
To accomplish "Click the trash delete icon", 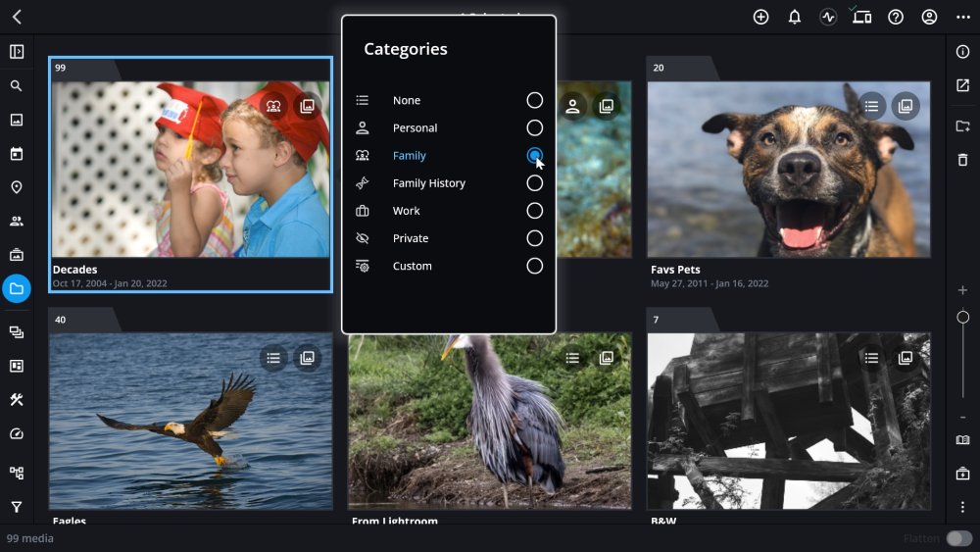I will coord(962,160).
